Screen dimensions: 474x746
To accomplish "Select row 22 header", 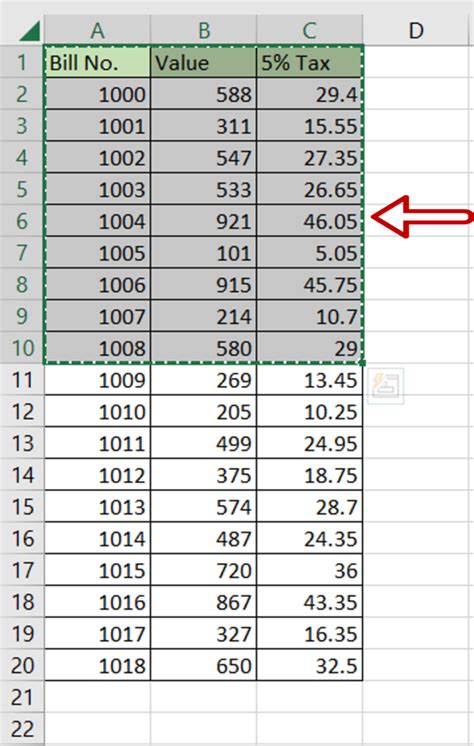I will point(22,729).
